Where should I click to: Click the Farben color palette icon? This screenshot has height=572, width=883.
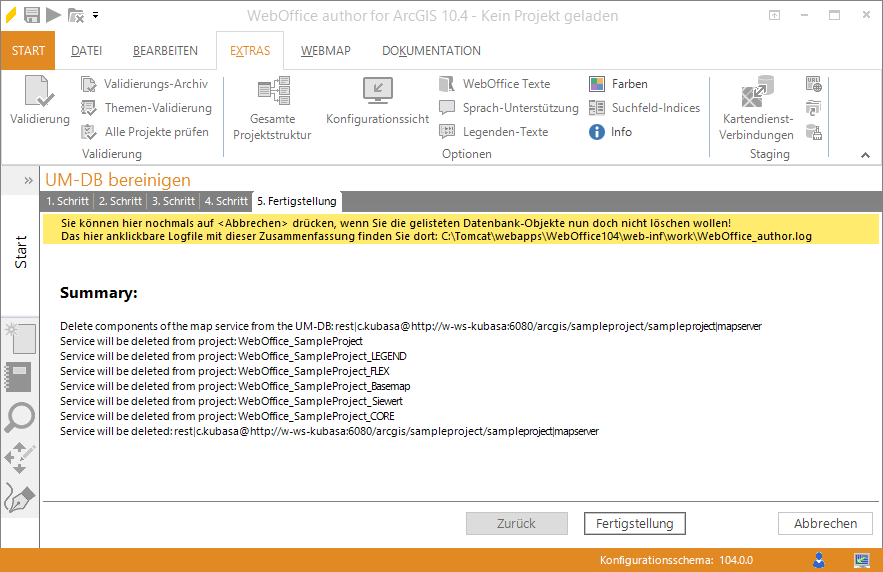click(597, 84)
